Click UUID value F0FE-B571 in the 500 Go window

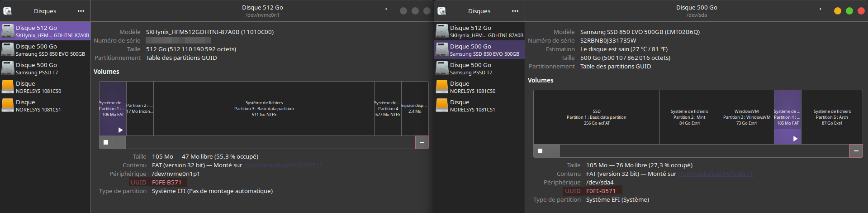pos(601,191)
